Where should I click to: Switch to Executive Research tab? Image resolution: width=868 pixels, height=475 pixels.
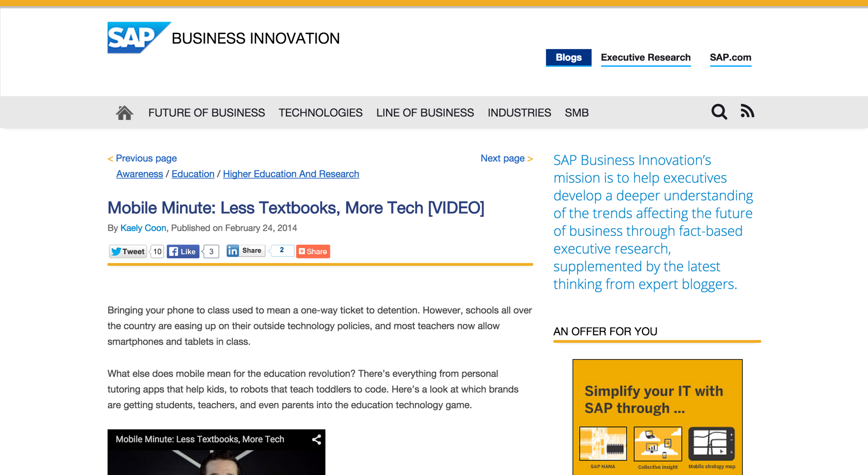coord(645,57)
